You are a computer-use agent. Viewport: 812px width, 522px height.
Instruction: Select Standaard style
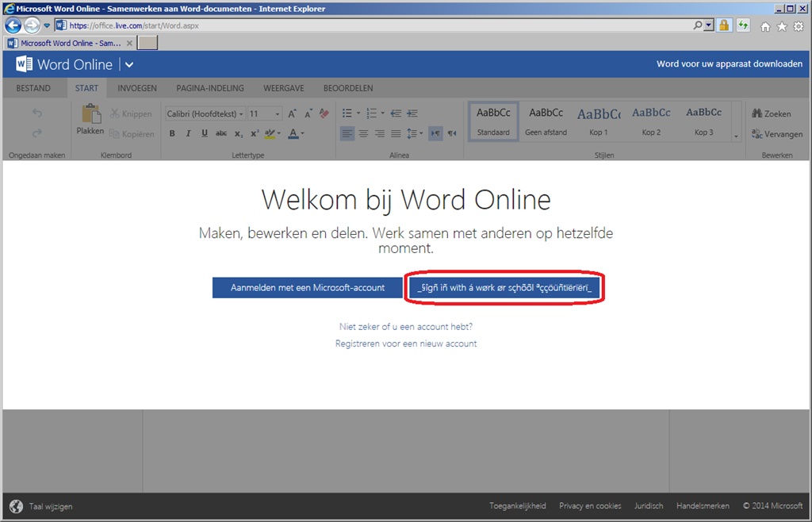[x=493, y=121]
